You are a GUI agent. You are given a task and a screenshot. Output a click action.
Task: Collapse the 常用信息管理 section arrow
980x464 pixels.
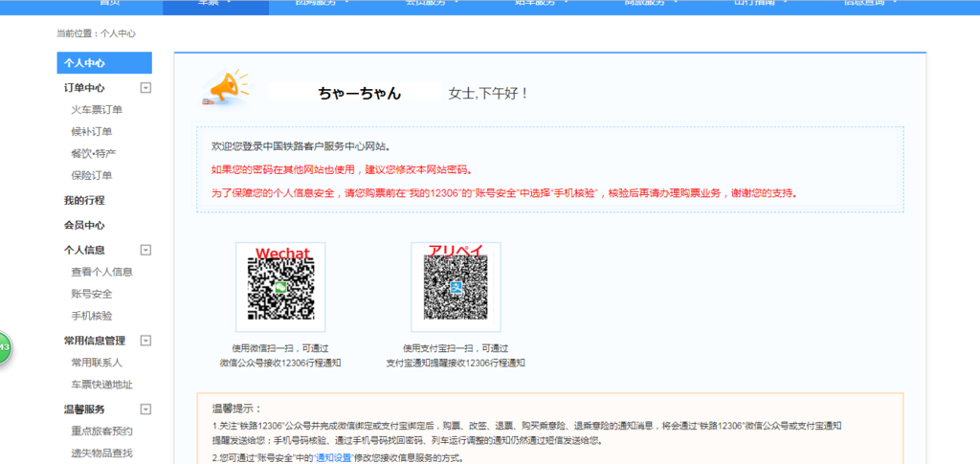tap(145, 341)
